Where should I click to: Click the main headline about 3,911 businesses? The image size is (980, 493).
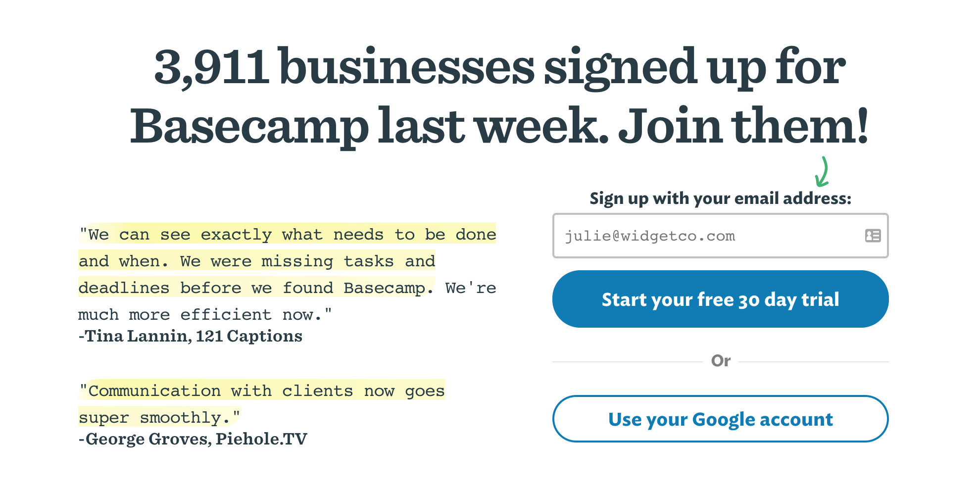[x=499, y=96]
